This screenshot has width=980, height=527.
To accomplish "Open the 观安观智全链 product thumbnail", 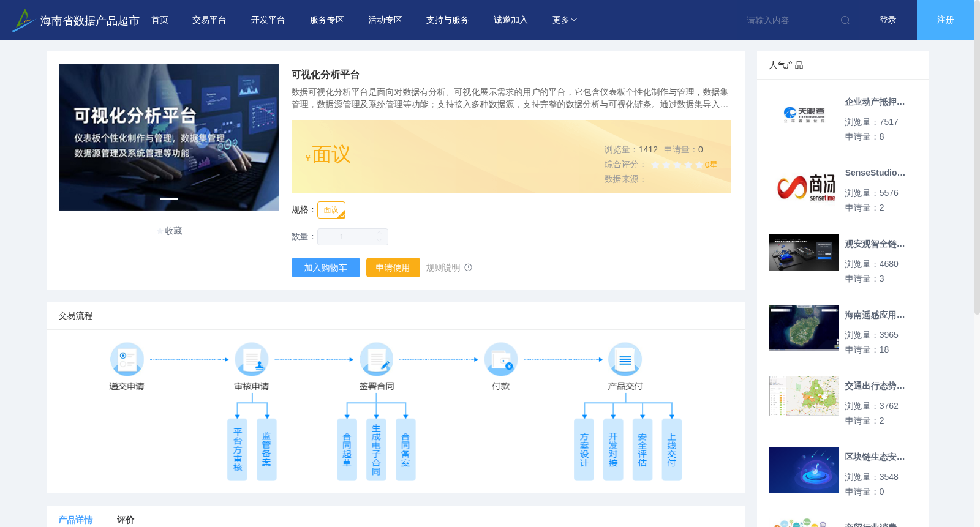I will (x=804, y=252).
